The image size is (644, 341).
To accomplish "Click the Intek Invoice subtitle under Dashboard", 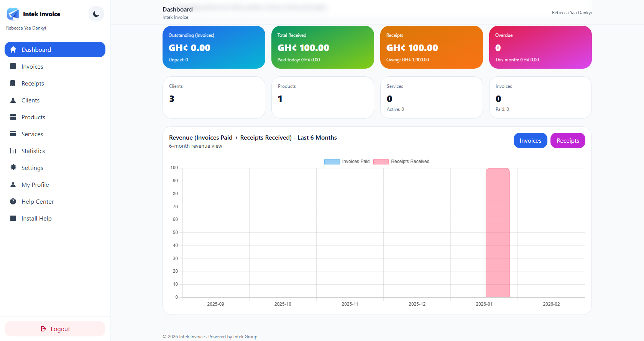I will [175, 17].
